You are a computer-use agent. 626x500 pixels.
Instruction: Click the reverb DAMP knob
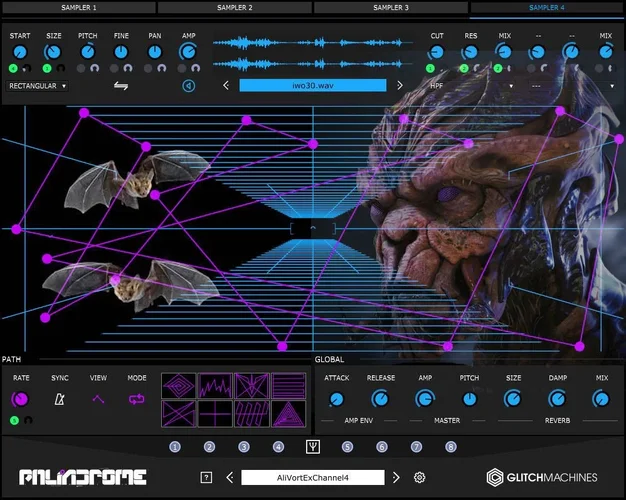[x=557, y=399]
